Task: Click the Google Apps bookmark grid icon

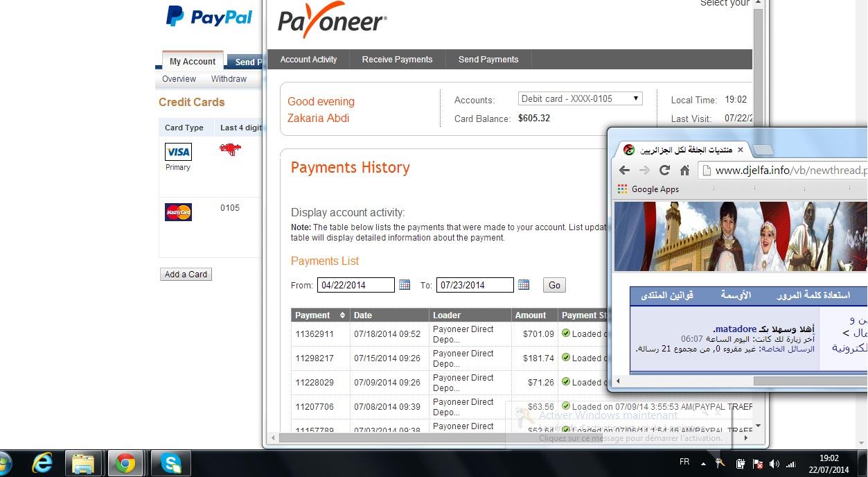Action: point(622,189)
